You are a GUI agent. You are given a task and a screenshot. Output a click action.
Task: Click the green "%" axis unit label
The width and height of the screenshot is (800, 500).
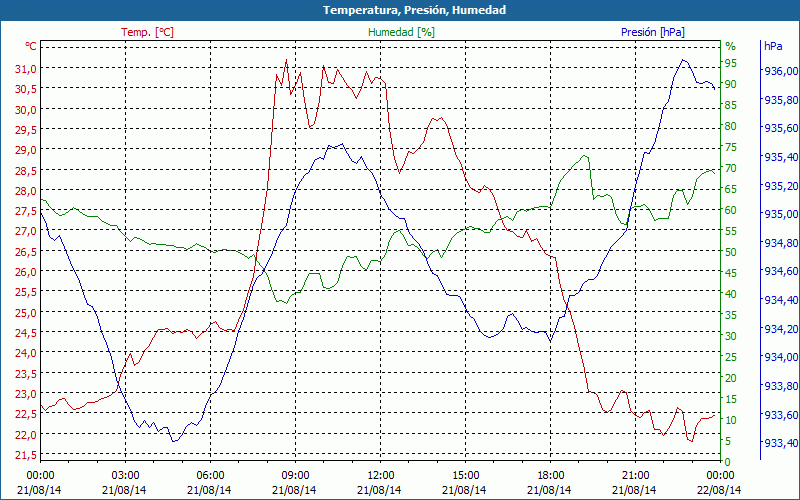tap(731, 46)
